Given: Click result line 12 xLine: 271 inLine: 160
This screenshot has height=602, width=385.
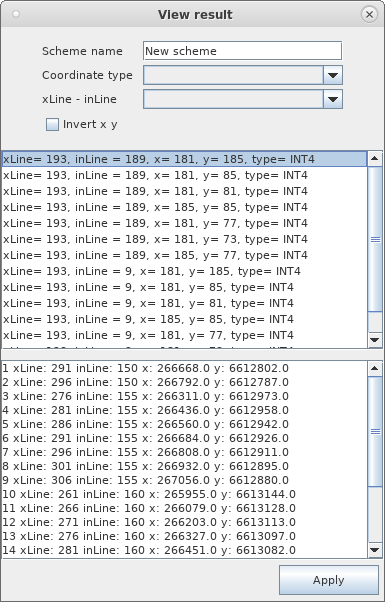Looking at the screenshot, I should point(149,522).
